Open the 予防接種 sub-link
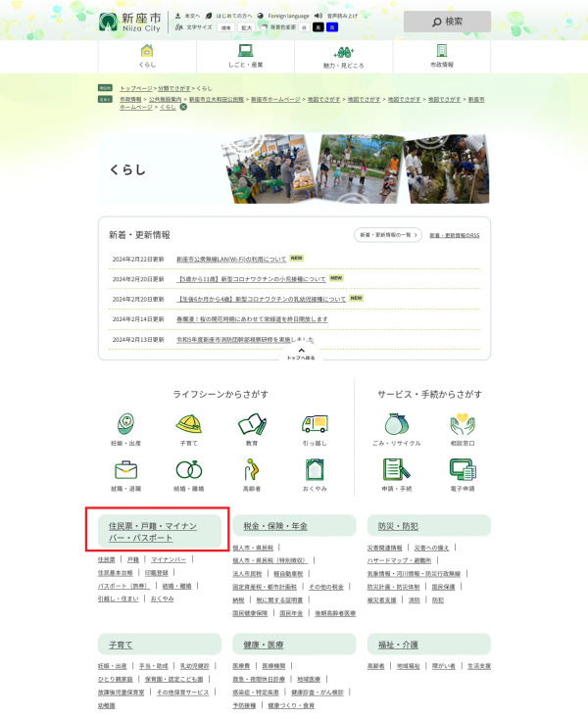This screenshot has width=588, height=719. coord(244,705)
